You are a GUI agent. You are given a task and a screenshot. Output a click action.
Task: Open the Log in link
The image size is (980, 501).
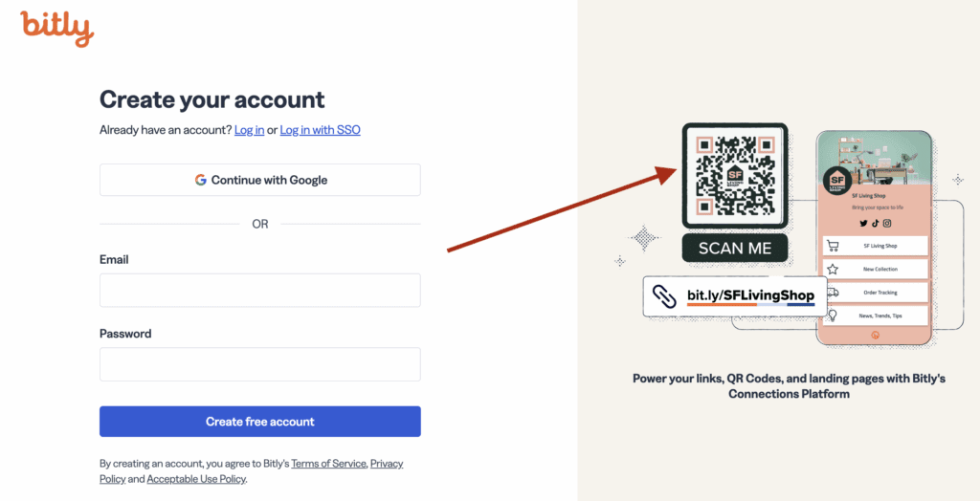pyautogui.click(x=249, y=130)
